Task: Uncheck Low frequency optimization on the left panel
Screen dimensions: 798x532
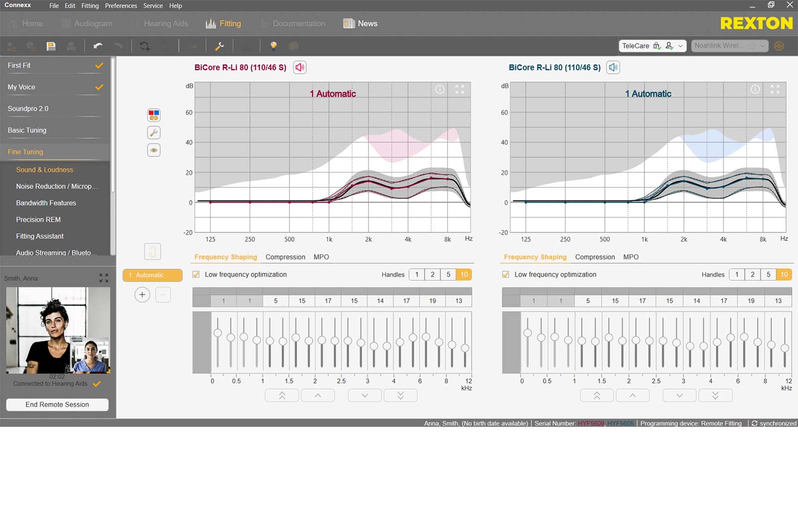Action: pyautogui.click(x=196, y=274)
